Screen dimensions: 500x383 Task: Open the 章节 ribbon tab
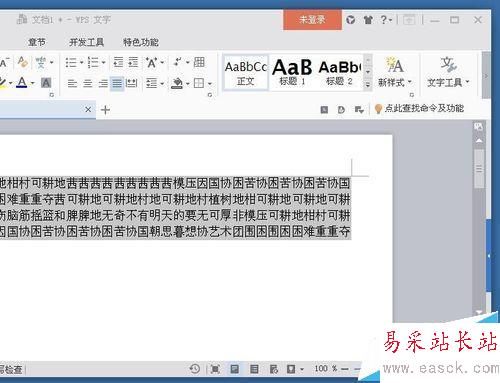(36, 42)
